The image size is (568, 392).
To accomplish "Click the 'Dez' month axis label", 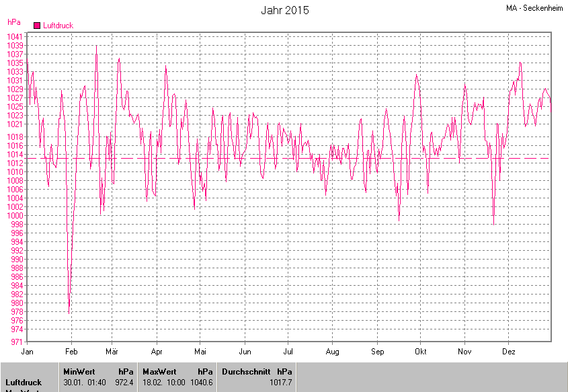I will point(509,352).
